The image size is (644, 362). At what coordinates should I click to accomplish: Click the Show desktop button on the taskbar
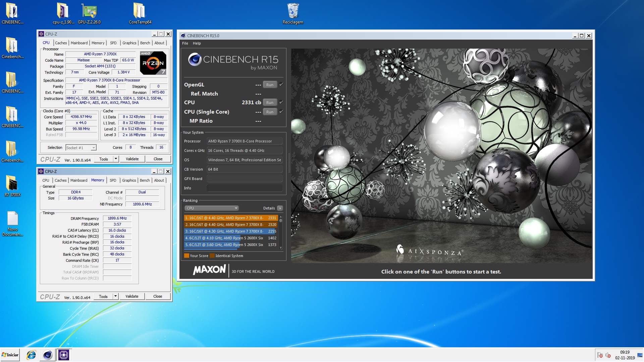[640, 355]
